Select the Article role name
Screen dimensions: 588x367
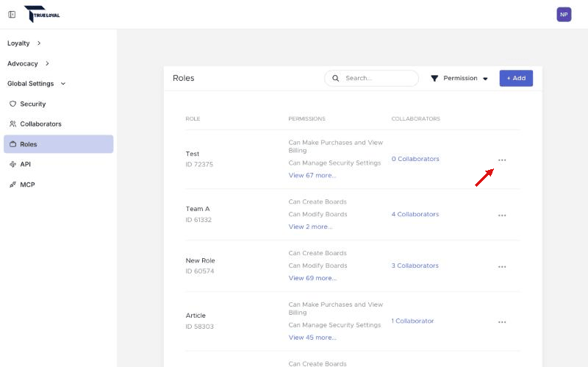pos(196,316)
